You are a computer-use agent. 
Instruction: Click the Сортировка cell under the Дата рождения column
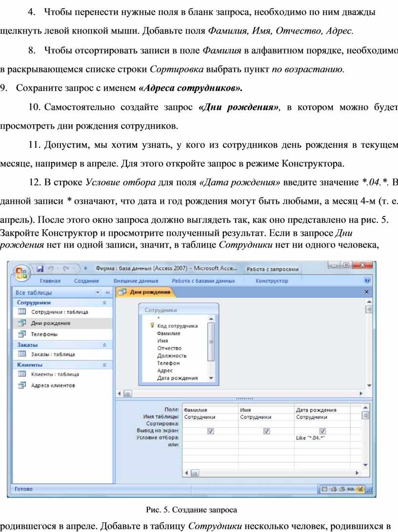[x=322, y=424]
